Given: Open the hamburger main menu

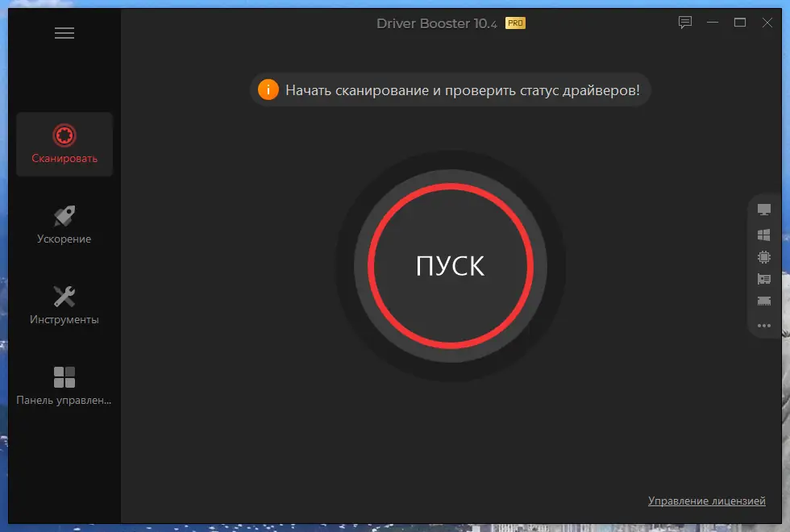Looking at the screenshot, I should (x=64, y=32).
